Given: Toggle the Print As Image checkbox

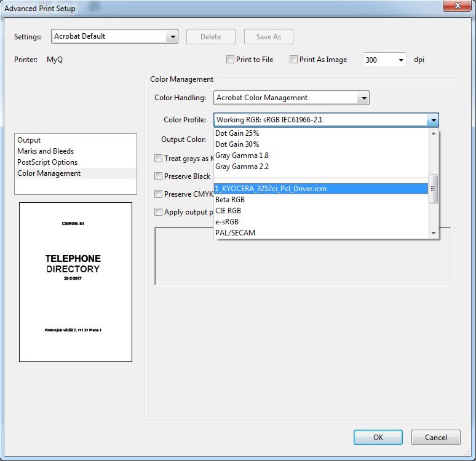Looking at the screenshot, I should [x=294, y=60].
